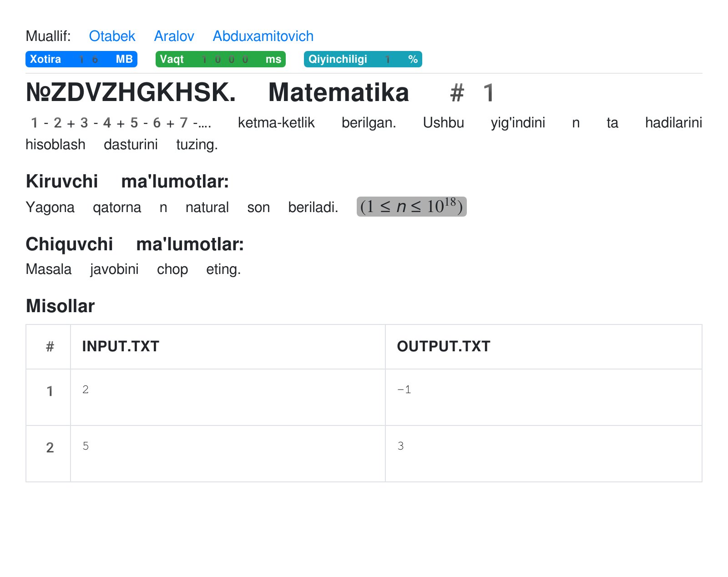The width and height of the screenshot is (728, 577).
Task: Click the Misollar section heading
Action: click(x=60, y=306)
